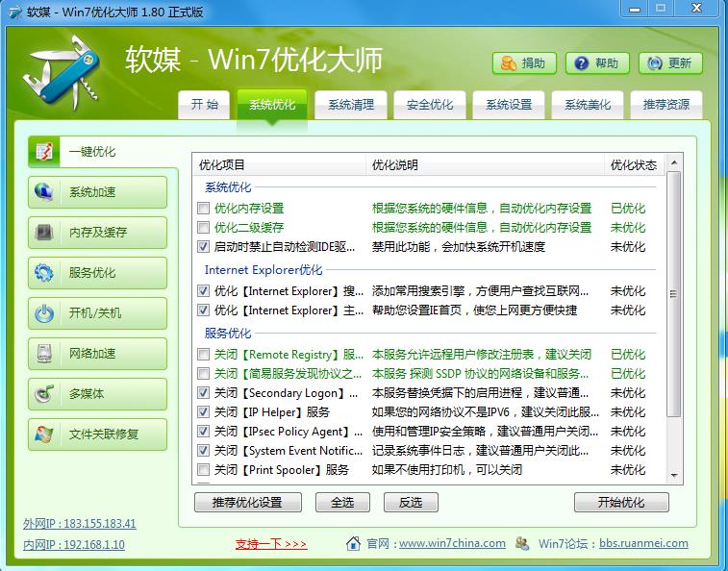The height and width of the screenshot is (571, 728).
Task: Start optimization with 开始优化 button
Action: (621, 503)
